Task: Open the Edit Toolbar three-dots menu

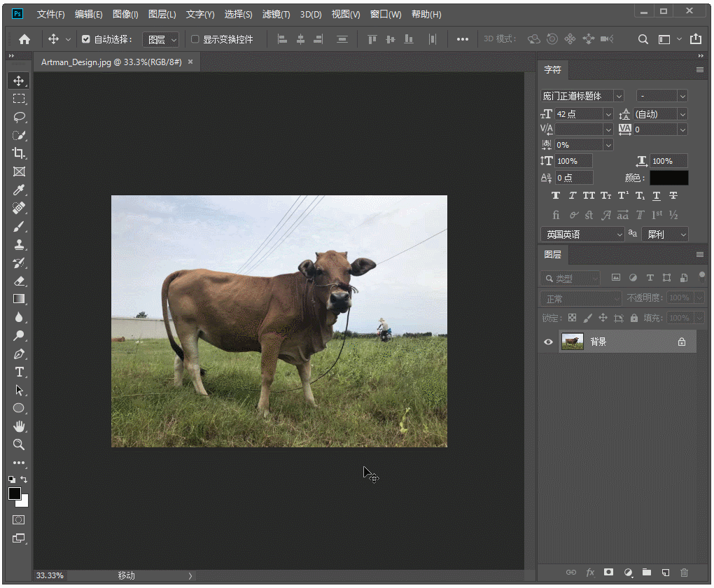Action: tap(19, 463)
